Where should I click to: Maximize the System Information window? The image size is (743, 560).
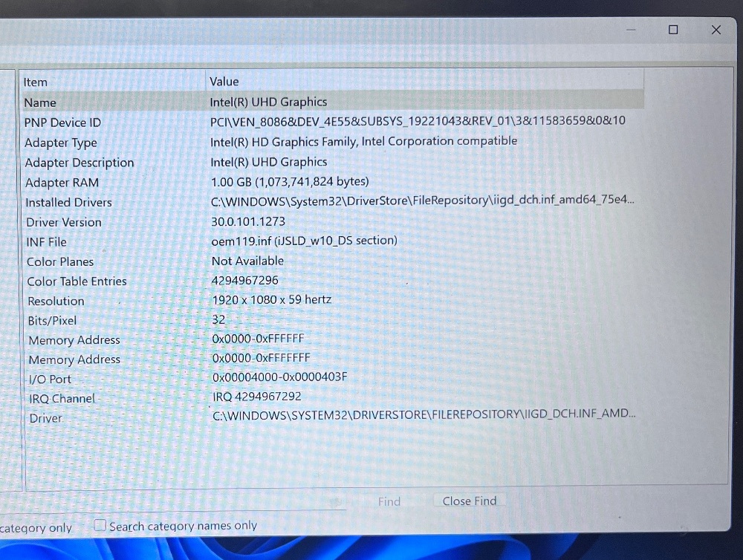[673, 30]
